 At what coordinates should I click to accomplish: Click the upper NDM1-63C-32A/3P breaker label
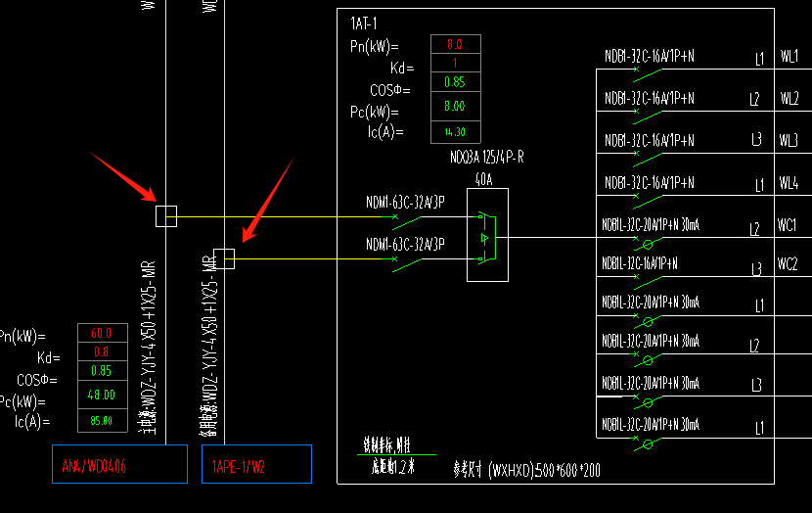coord(405,202)
